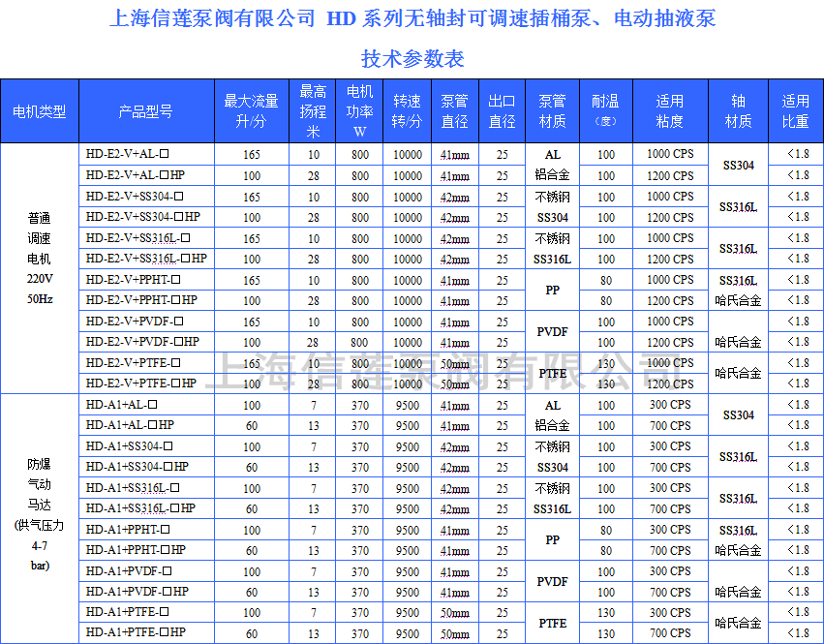Click PP material cell beside HD-E2-V+PPHT rows
This screenshot has height=644, width=824.
click(x=552, y=290)
